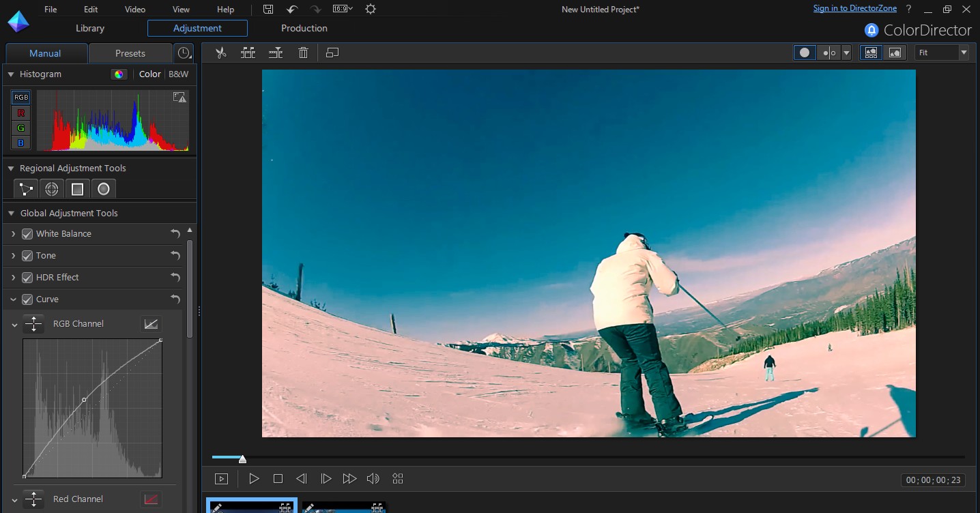Click the playhead marker on the timeline
The width and height of the screenshot is (980, 513).
tap(242, 459)
